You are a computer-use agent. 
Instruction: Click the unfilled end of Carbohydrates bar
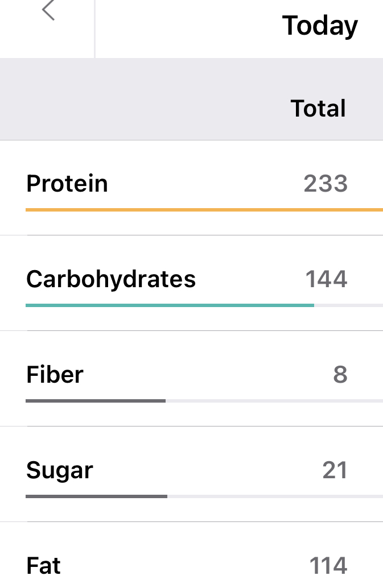[x=348, y=305]
